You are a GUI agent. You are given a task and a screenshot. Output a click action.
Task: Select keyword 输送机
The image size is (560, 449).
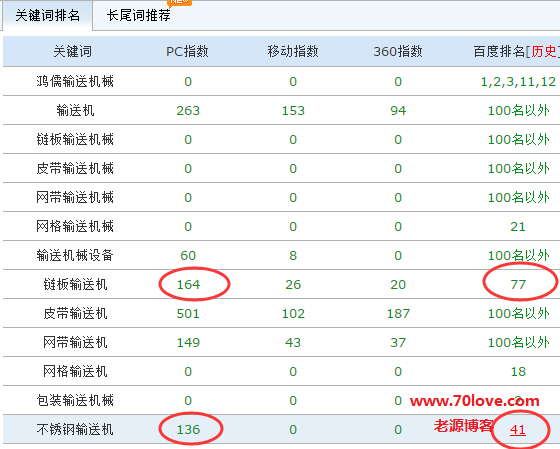coord(75,110)
